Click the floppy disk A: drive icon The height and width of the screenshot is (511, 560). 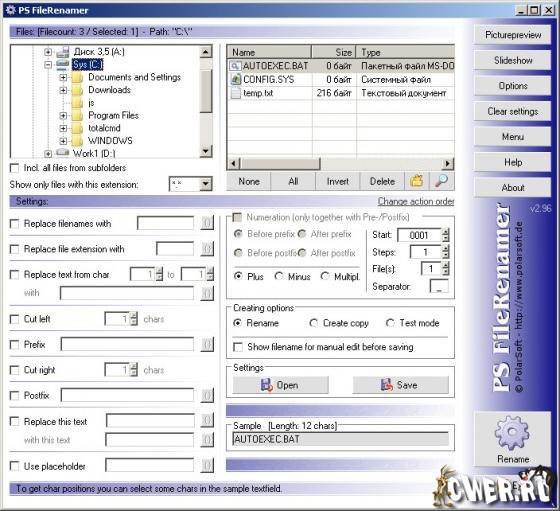click(x=62, y=52)
